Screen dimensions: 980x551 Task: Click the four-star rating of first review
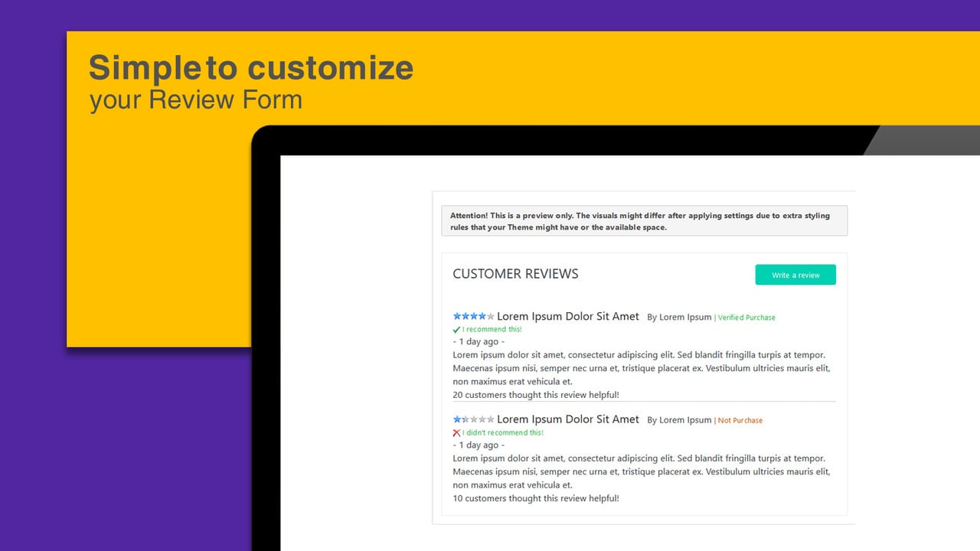click(x=473, y=316)
